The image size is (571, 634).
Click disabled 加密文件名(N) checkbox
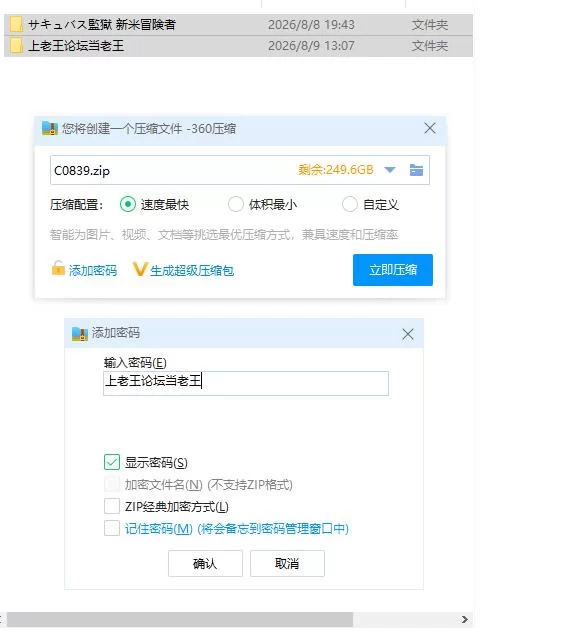(x=112, y=484)
